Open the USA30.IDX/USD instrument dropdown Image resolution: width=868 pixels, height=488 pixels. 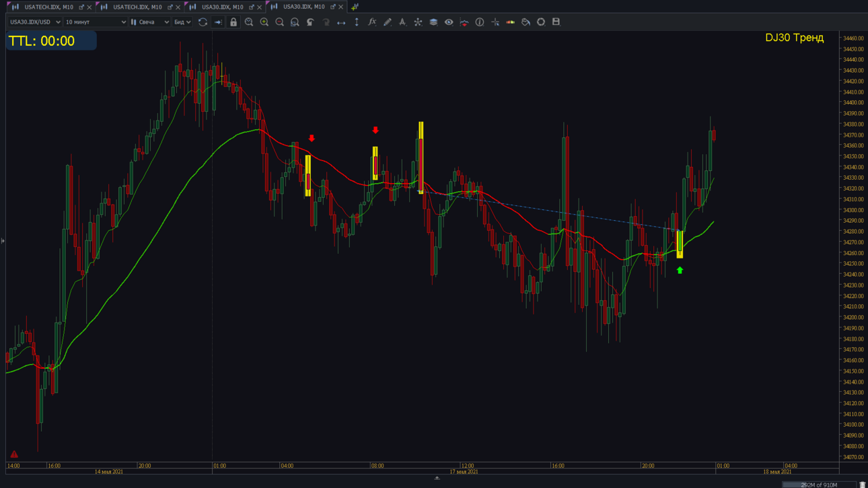point(34,22)
